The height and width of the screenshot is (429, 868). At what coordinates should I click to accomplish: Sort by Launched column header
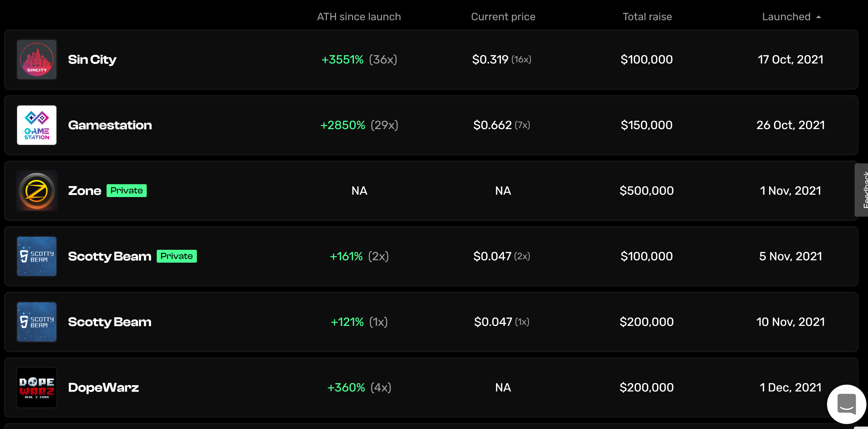click(786, 17)
